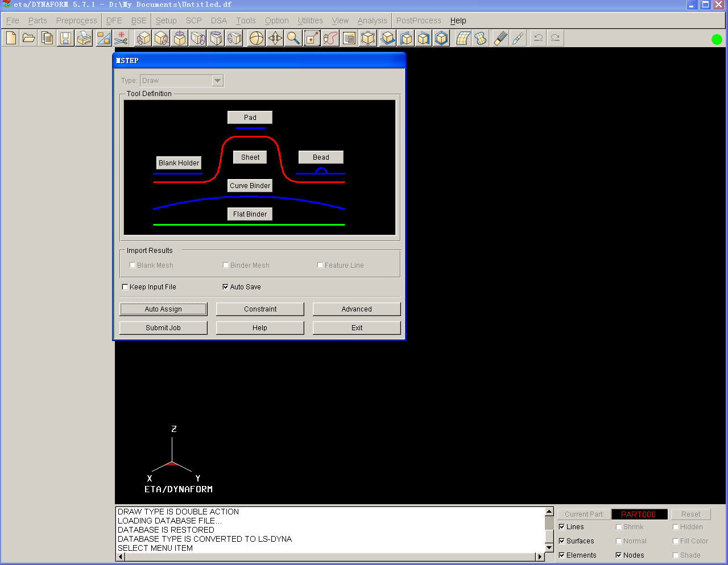Click the redraw paintbrush icon
The width and height of the screenshot is (728, 565).
point(518,38)
